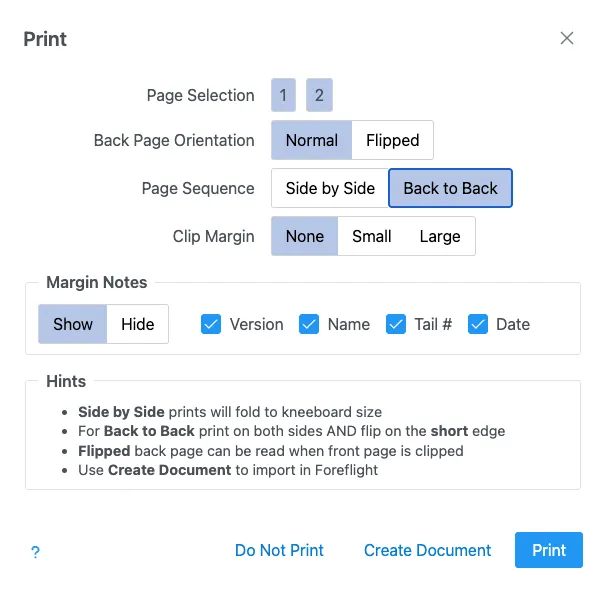The height and width of the screenshot is (599, 605).
Task: Uncheck the Name checkbox
Action: tap(309, 324)
